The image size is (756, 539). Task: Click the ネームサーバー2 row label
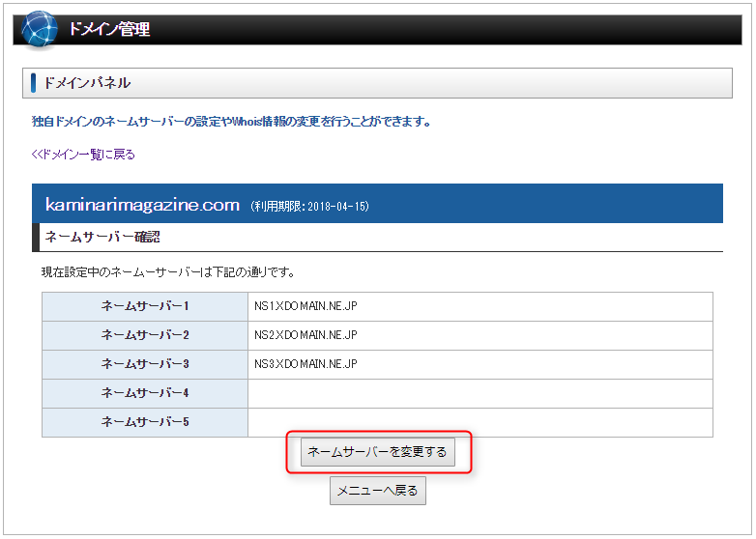click(145, 335)
